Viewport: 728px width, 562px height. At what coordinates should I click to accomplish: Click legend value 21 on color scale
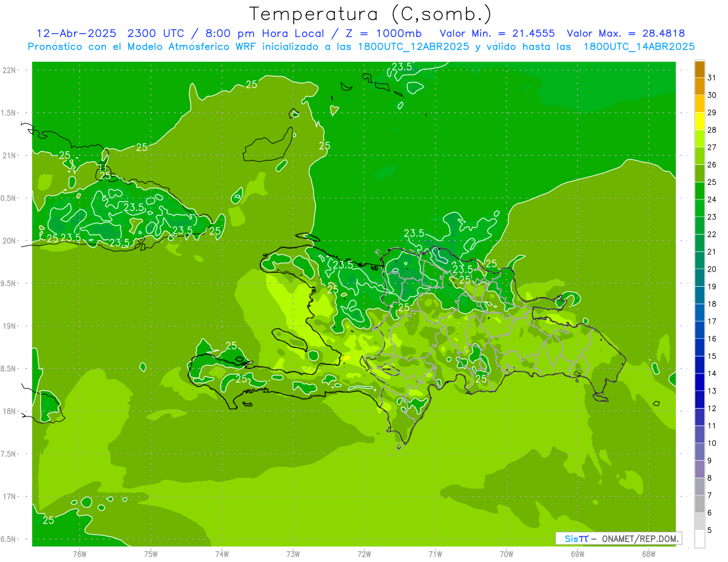(712, 252)
